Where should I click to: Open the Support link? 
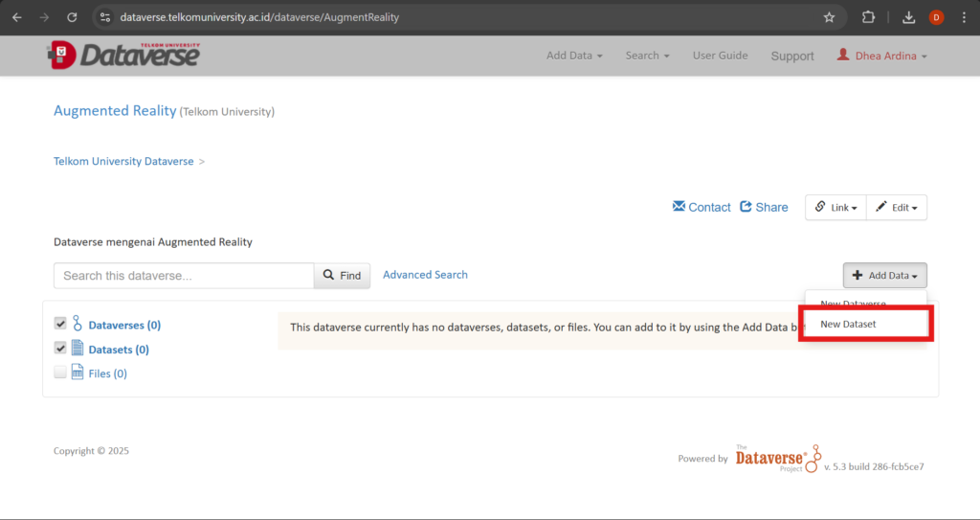(792, 56)
